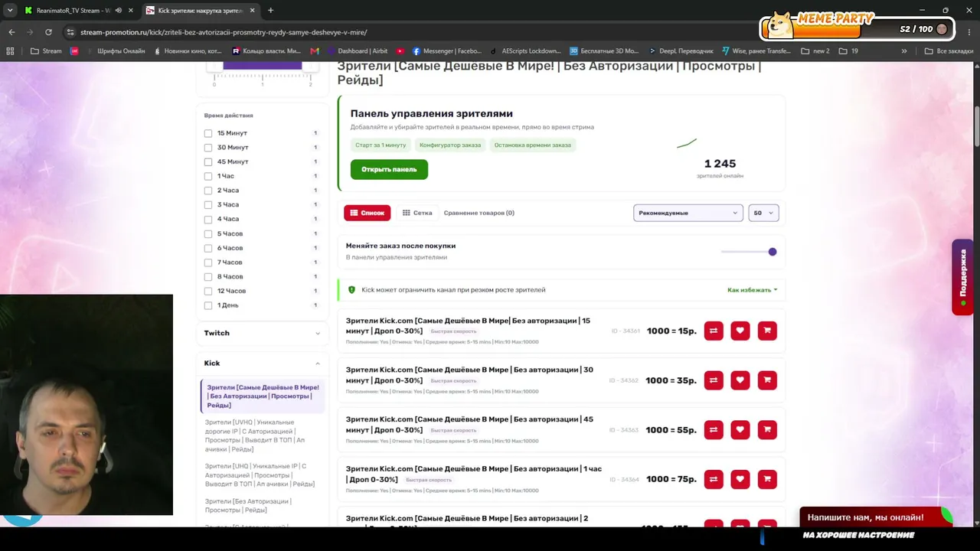Show hidden bookmarks with the chevron
Viewport: 980px width, 551px height.
904,51
